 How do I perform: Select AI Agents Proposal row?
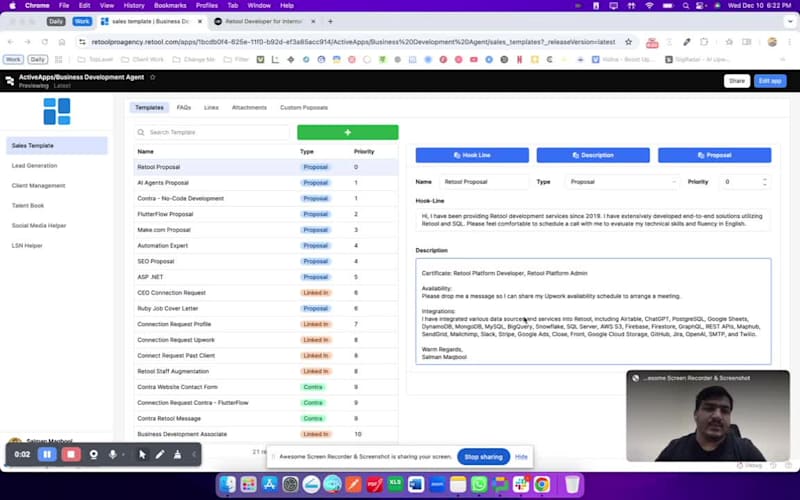[265, 183]
